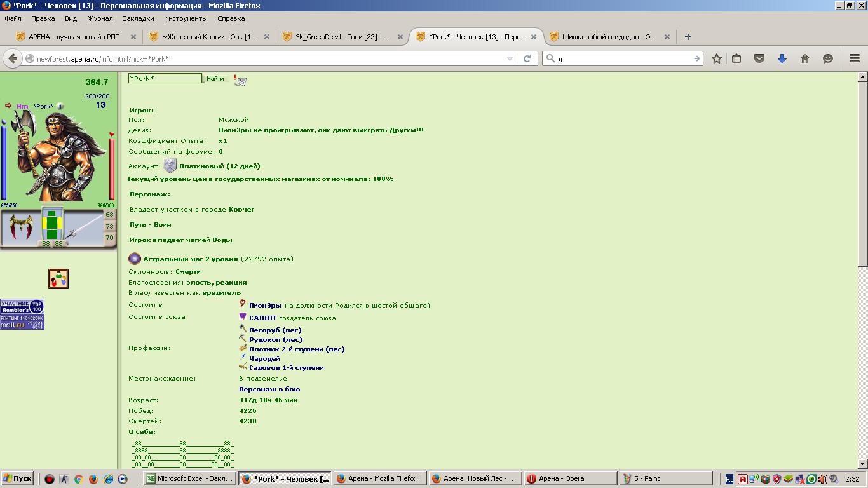Close the АРЕНА - лучшая онлайн РПГ tab
The width and height of the screenshot is (868, 488).
pos(133,37)
